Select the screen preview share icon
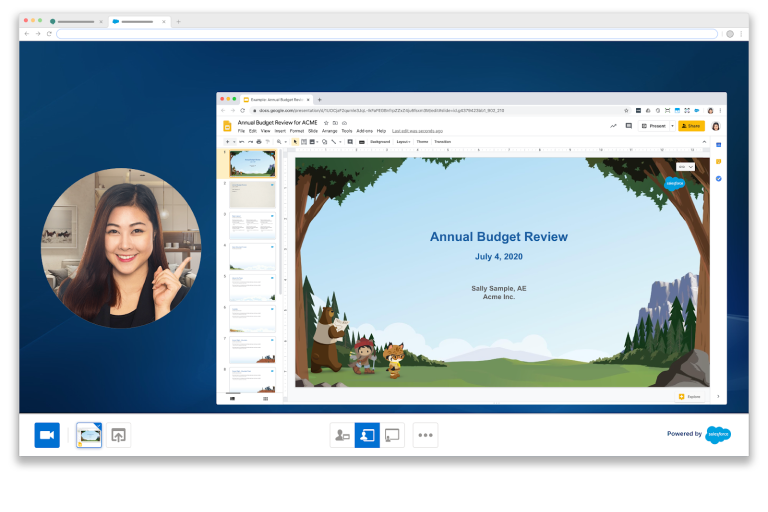Viewport: 768px width, 512px height. click(89, 435)
